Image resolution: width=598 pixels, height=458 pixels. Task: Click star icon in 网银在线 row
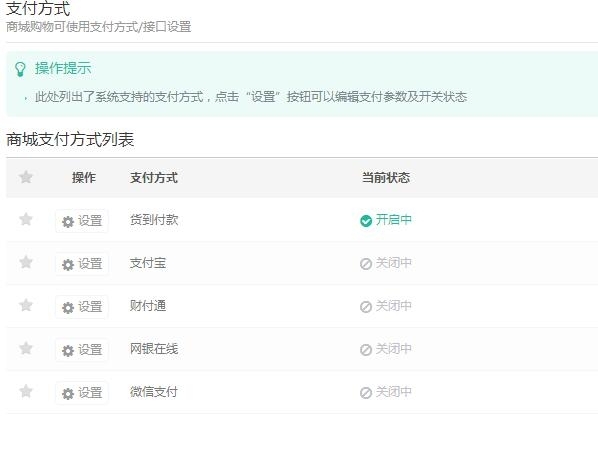(x=26, y=349)
